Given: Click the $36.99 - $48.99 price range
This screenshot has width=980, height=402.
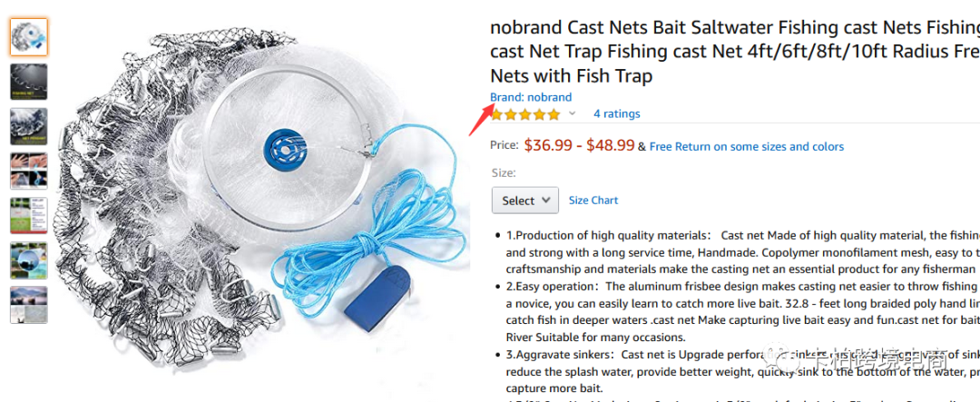Looking at the screenshot, I should coord(579,145).
